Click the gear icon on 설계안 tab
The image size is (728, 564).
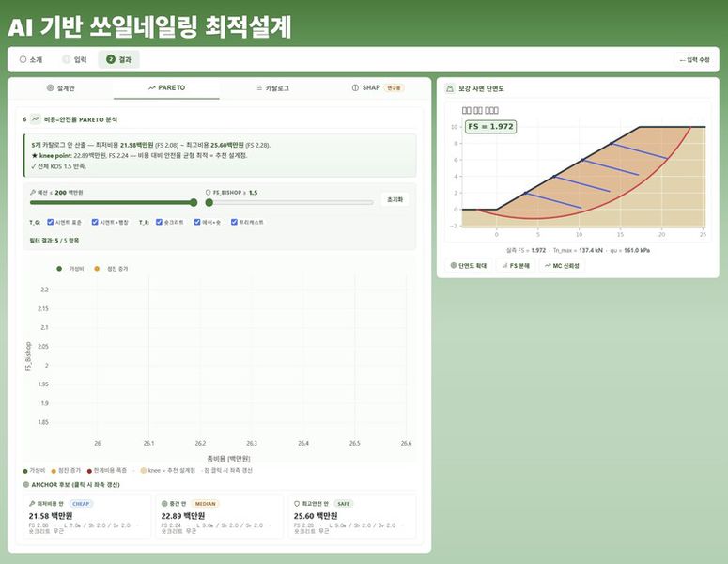[50, 87]
